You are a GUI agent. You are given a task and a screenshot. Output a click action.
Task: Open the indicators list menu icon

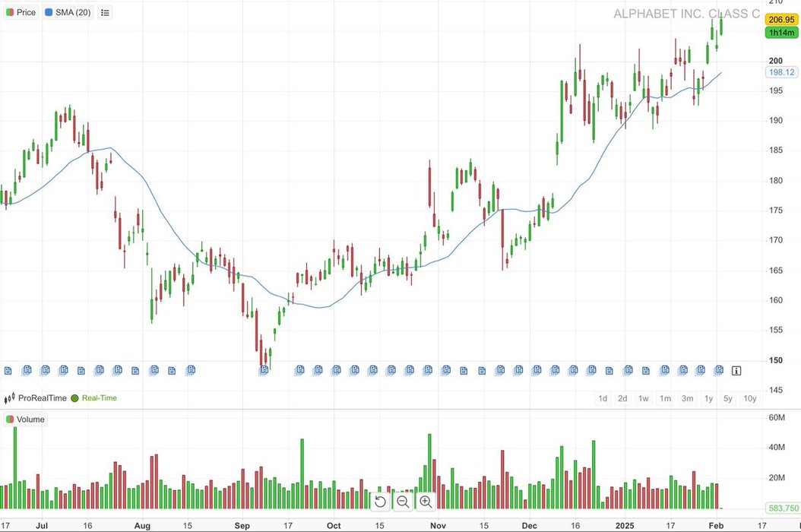click(x=105, y=12)
